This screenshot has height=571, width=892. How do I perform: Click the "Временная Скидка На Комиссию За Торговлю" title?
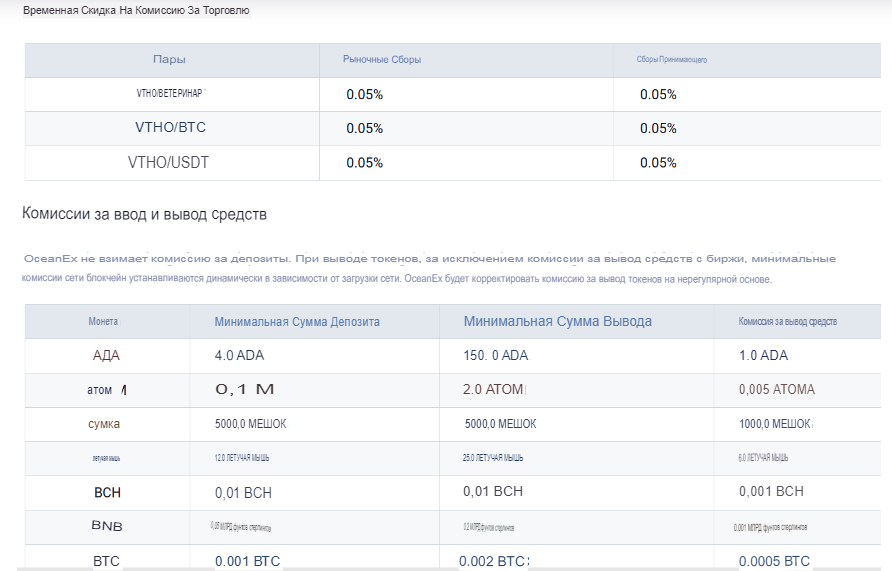tap(136, 11)
